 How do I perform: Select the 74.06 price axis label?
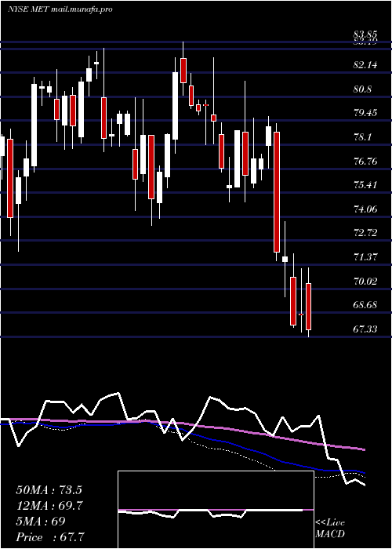365,209
